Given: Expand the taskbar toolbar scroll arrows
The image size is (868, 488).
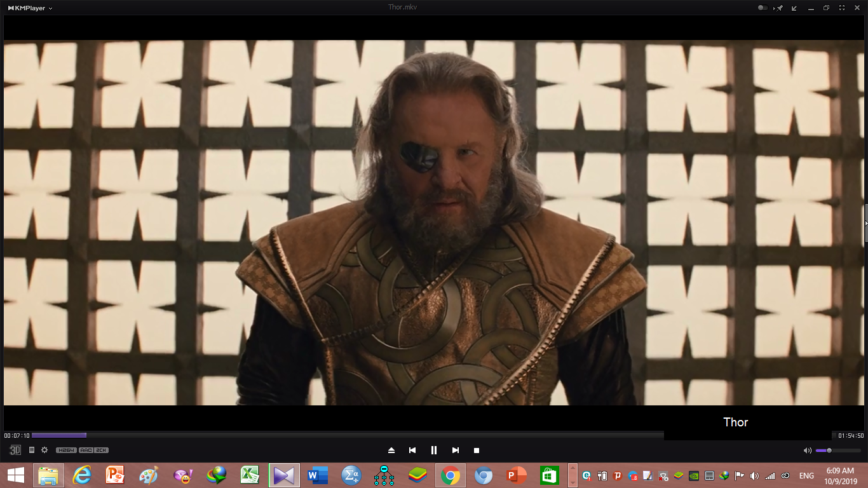Looking at the screenshot, I should (x=573, y=475).
